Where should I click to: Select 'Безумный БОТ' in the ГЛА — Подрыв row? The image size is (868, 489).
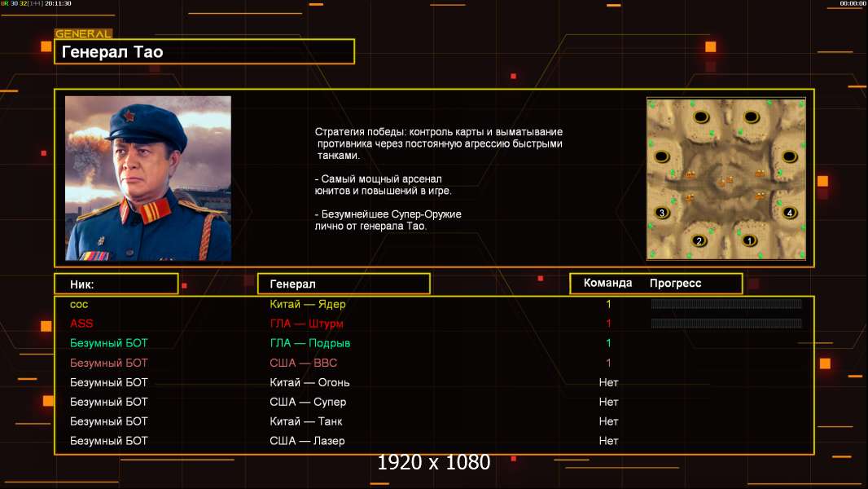pyautogui.click(x=109, y=343)
